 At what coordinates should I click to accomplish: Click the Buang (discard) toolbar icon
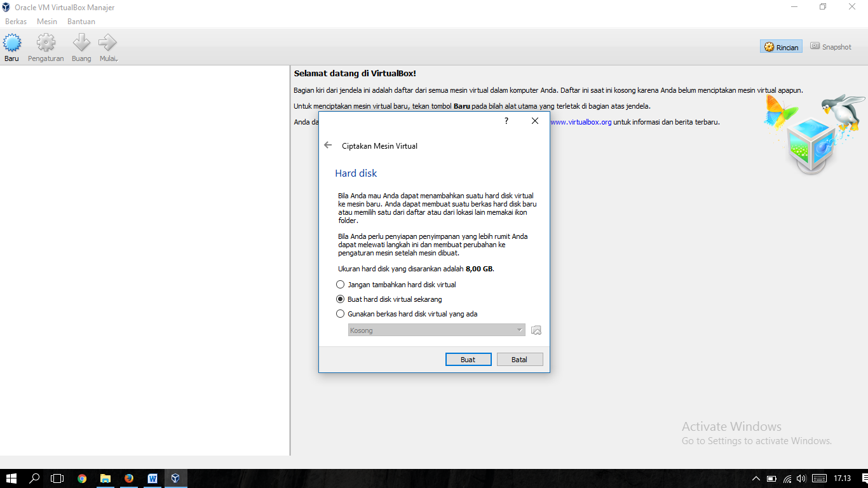pyautogui.click(x=81, y=46)
